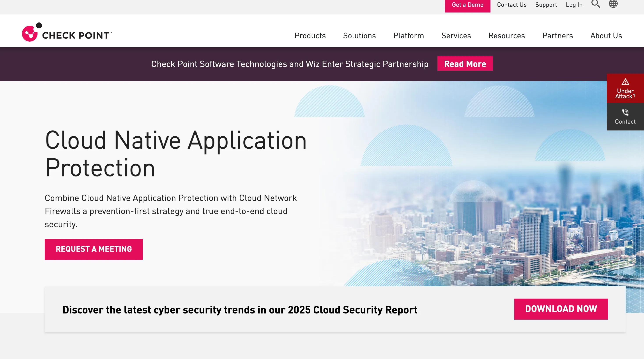The height and width of the screenshot is (359, 644).
Task: Click the Request a Meeting button
Action: click(x=94, y=249)
